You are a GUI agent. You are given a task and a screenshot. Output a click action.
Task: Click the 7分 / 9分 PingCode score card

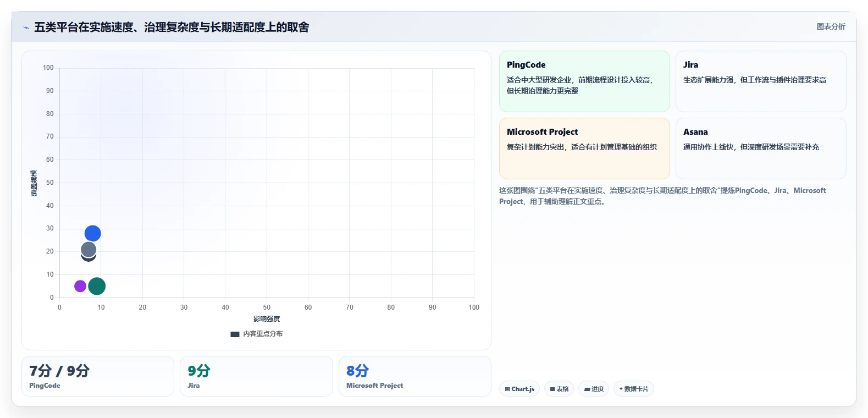(x=98, y=376)
